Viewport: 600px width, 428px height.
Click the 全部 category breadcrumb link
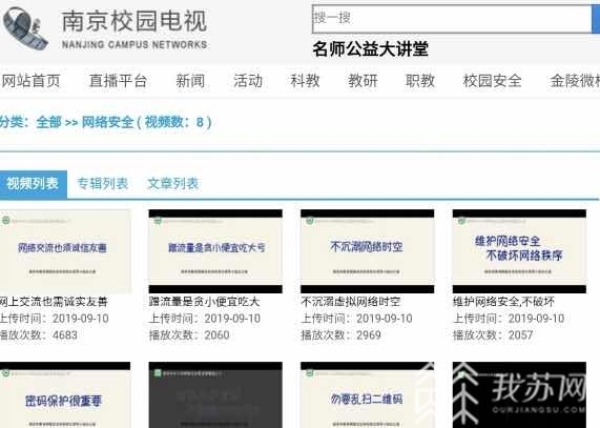coord(48,123)
